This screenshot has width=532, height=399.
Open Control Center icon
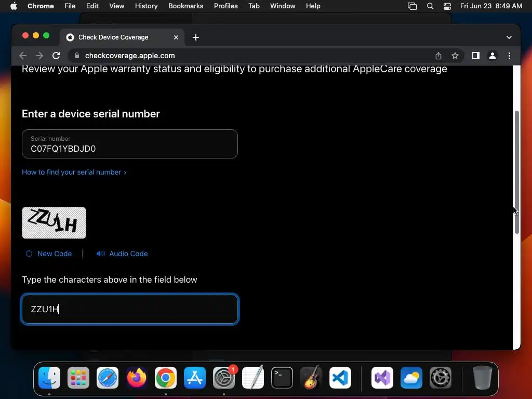[447, 6]
